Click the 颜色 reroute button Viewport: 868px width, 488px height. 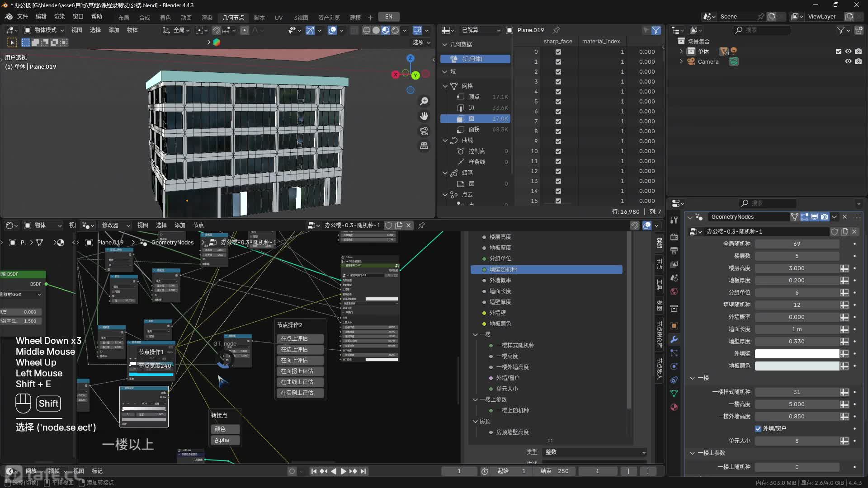(225, 429)
